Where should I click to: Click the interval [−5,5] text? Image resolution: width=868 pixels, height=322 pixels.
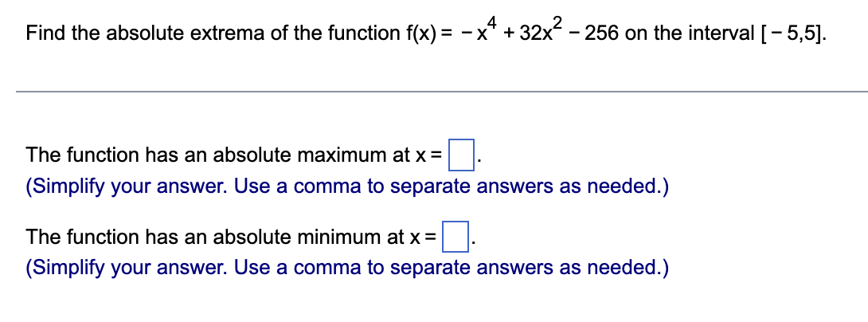click(792, 34)
